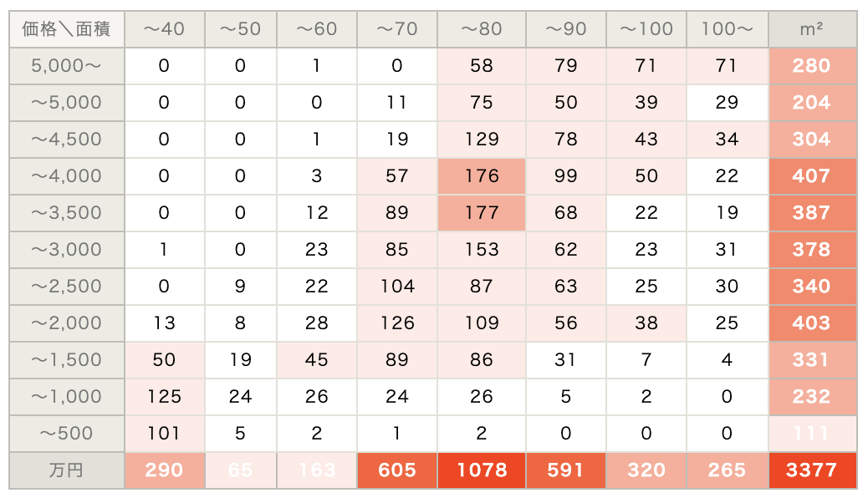Click the cell showing 101
This screenshot has width=868, height=498.
click(165, 434)
